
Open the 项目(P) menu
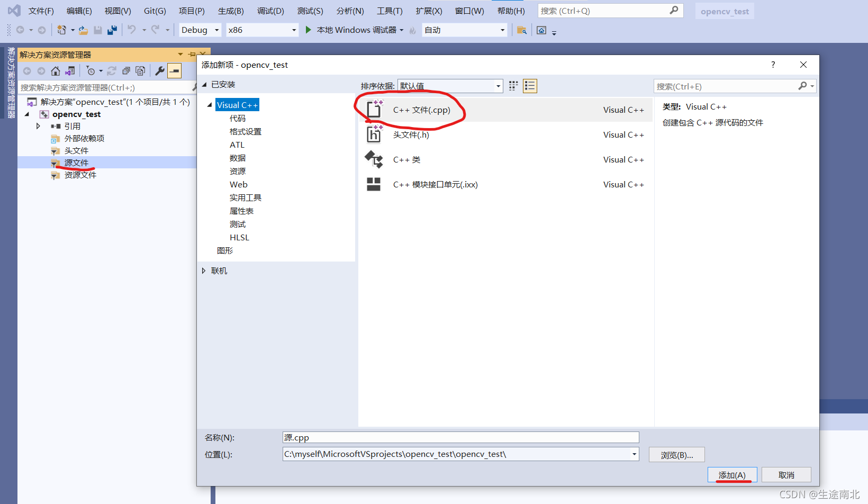point(192,11)
